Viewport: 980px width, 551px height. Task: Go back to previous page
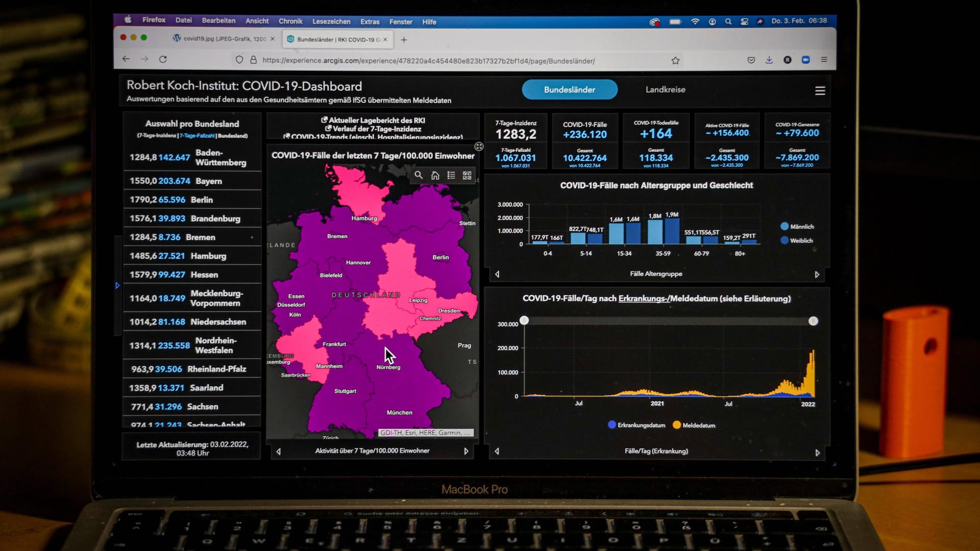126,59
